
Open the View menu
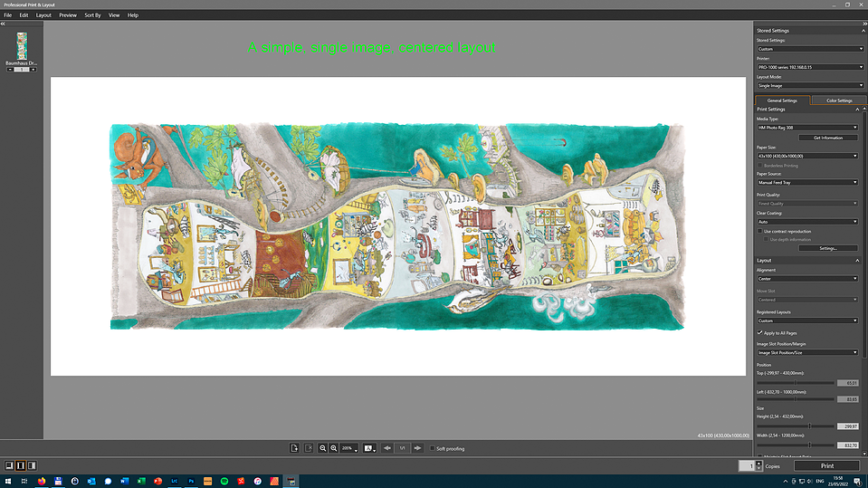(x=114, y=15)
